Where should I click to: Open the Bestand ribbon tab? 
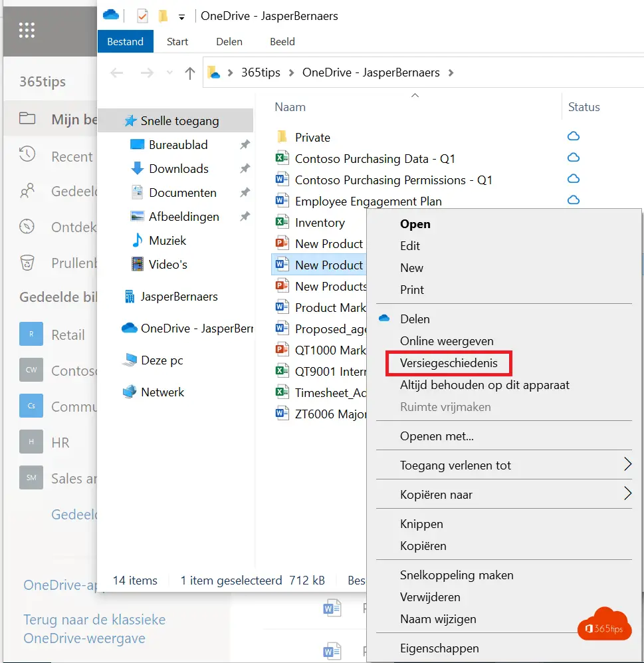(125, 41)
